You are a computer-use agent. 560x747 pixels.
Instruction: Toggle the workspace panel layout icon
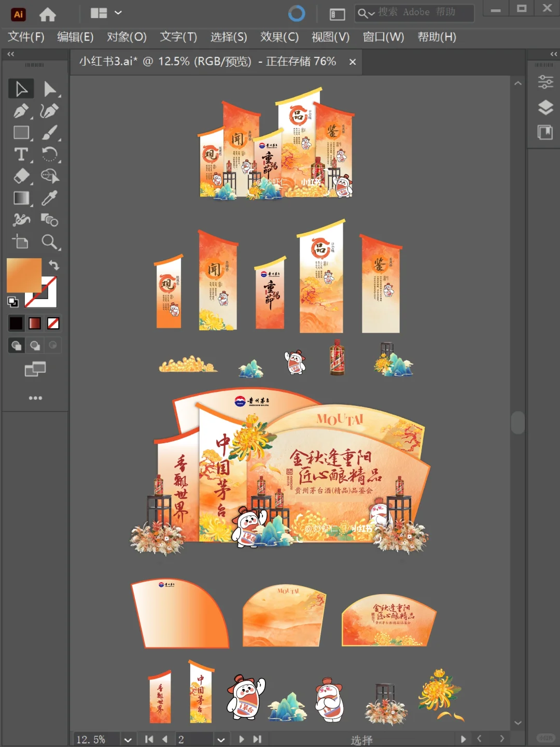click(338, 14)
